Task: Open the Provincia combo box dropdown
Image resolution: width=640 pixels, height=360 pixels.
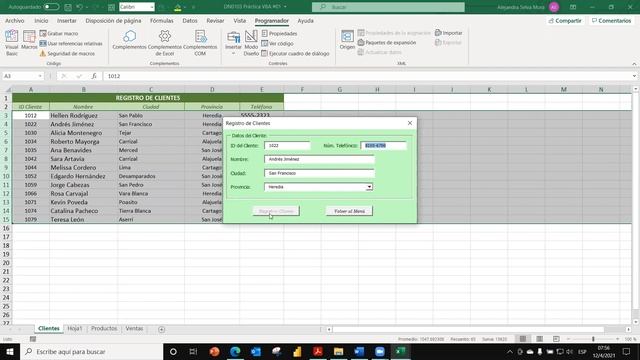Action: coord(369,187)
